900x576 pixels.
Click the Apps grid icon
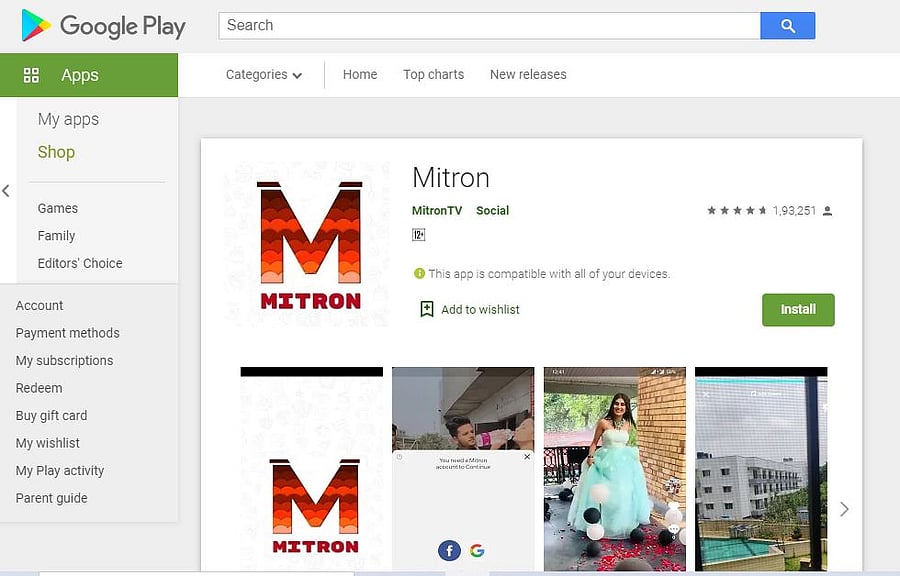31,75
